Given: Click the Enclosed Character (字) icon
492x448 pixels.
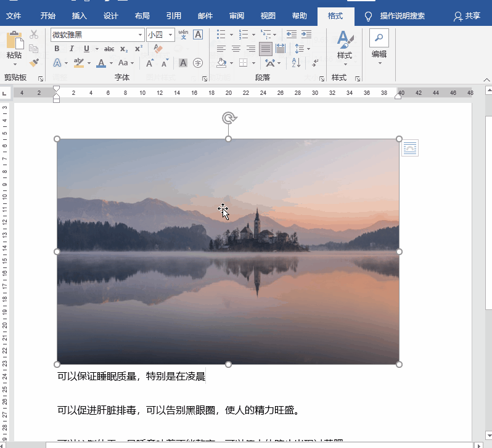Looking at the screenshot, I should pyautogui.click(x=198, y=63).
